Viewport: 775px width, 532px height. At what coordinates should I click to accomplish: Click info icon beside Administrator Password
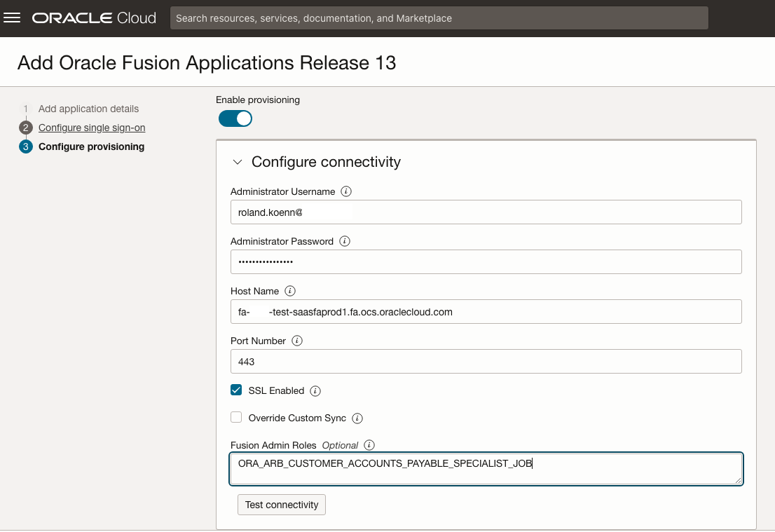[x=345, y=241]
